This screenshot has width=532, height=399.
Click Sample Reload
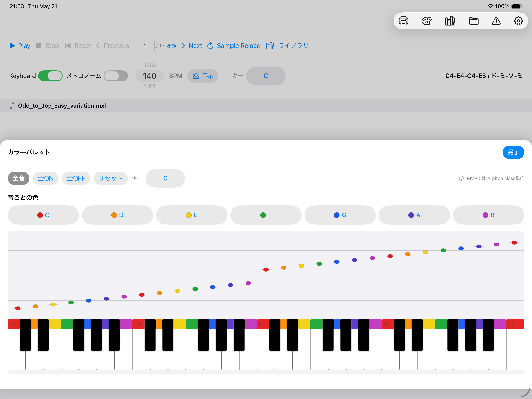[234, 46]
